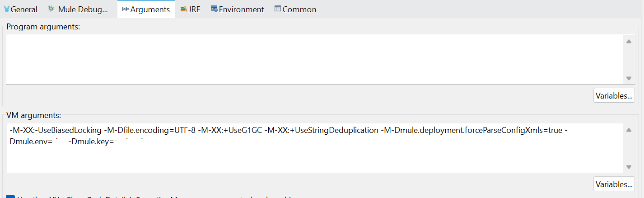644x198 pixels.
Task: Click the General tab's Mule icon
Action: [x=6, y=9]
